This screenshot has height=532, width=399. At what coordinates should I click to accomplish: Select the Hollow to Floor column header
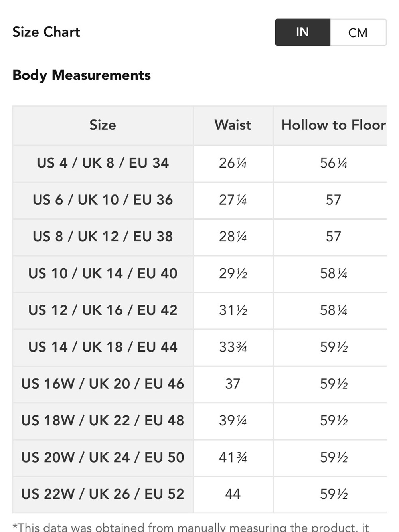pyautogui.click(x=334, y=125)
